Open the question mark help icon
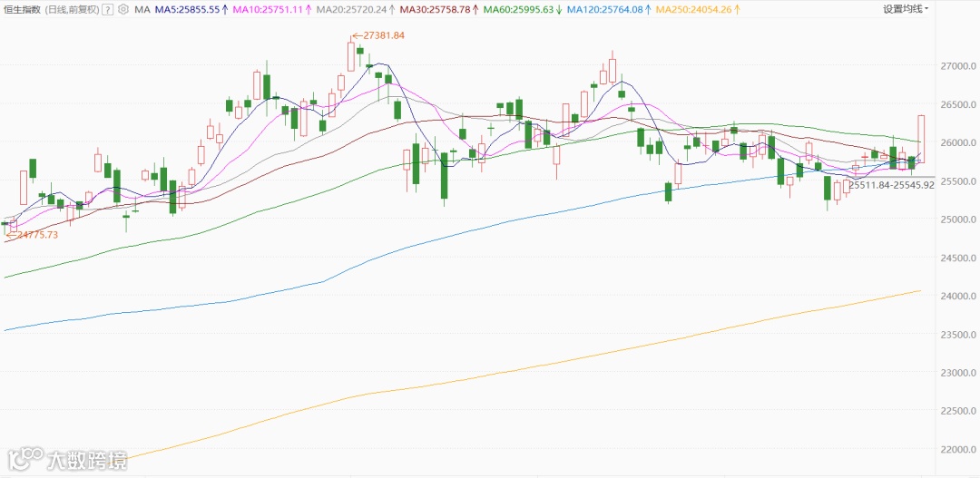Screen dimensions: 980x478 click(x=107, y=9)
